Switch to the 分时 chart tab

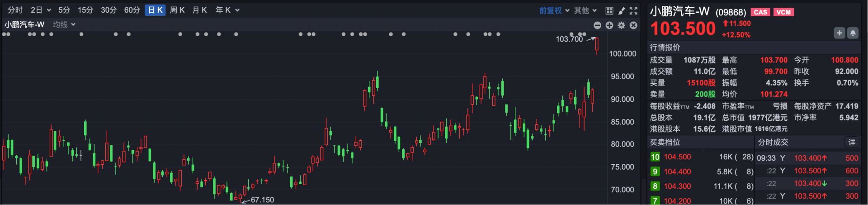click(15, 10)
